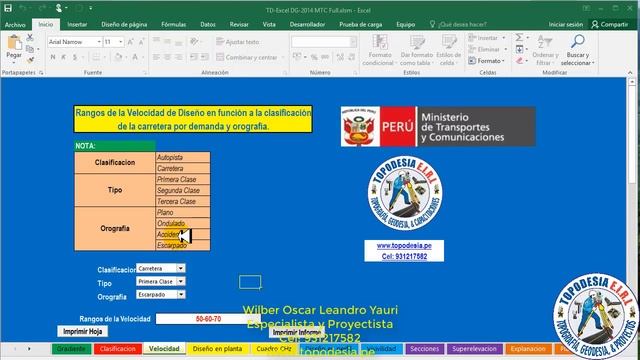Toggle align text right
This screenshot has height=360, width=640.
[179, 58]
